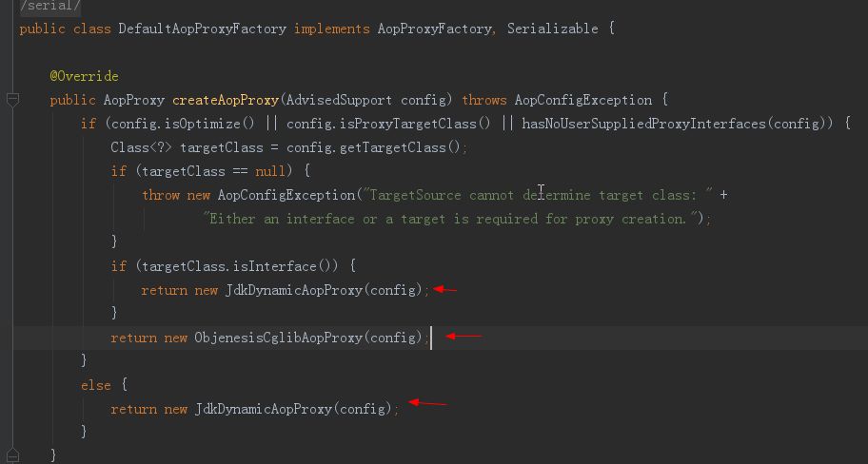Click the targetClass == null condition
Screen dimensions: 868x464
click(x=213, y=171)
